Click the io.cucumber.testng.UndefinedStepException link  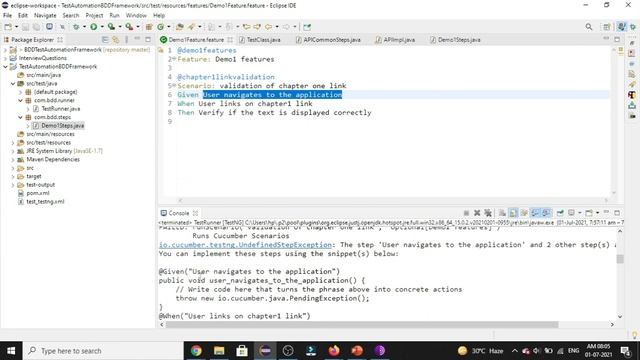tap(245, 245)
